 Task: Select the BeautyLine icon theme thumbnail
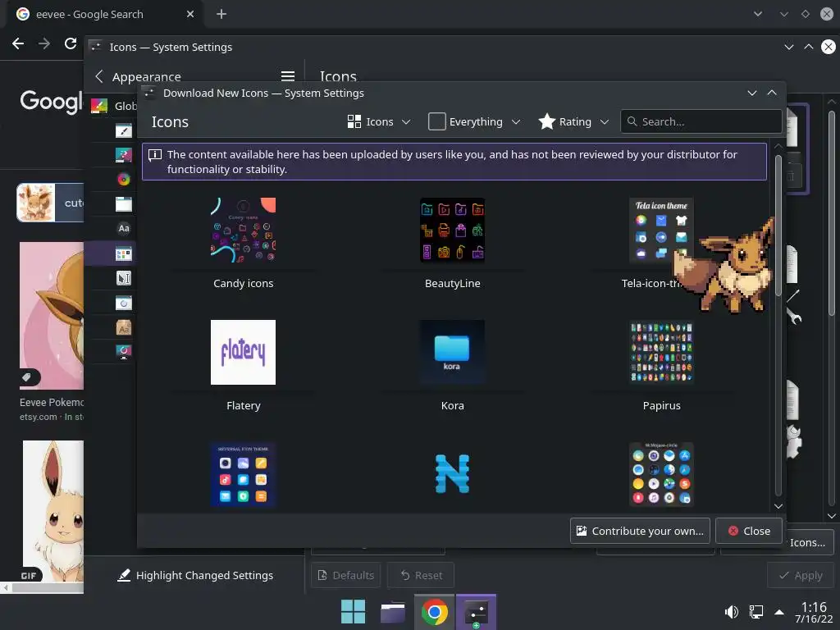pos(453,231)
